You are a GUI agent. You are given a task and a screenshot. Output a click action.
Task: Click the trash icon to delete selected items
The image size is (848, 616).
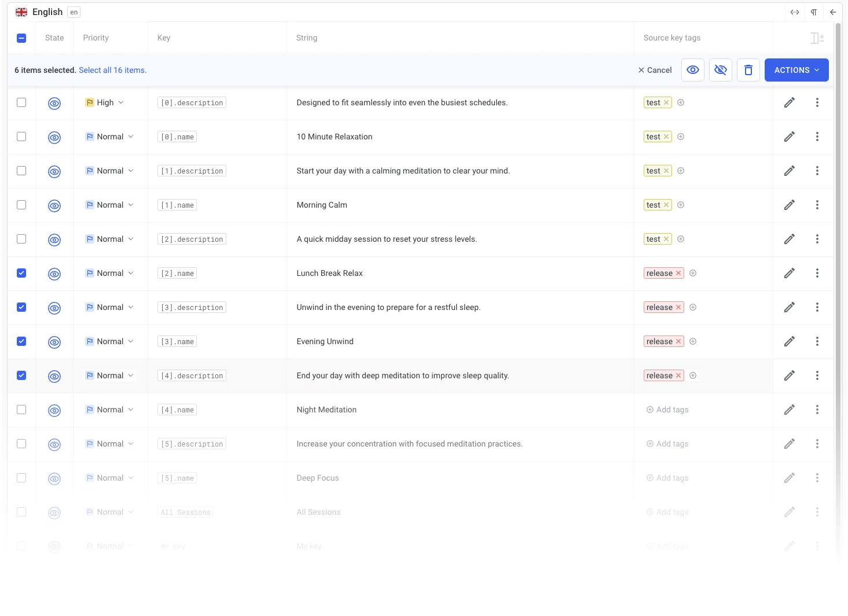tap(748, 70)
